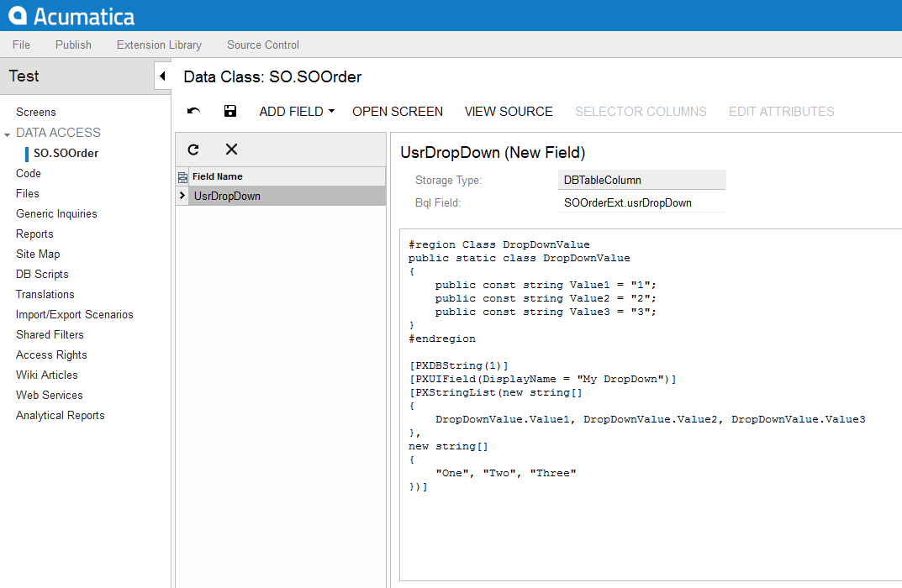Screen dimensions: 902x588
Task: Click the grid settings icon beside Field Name
Action: click(182, 176)
